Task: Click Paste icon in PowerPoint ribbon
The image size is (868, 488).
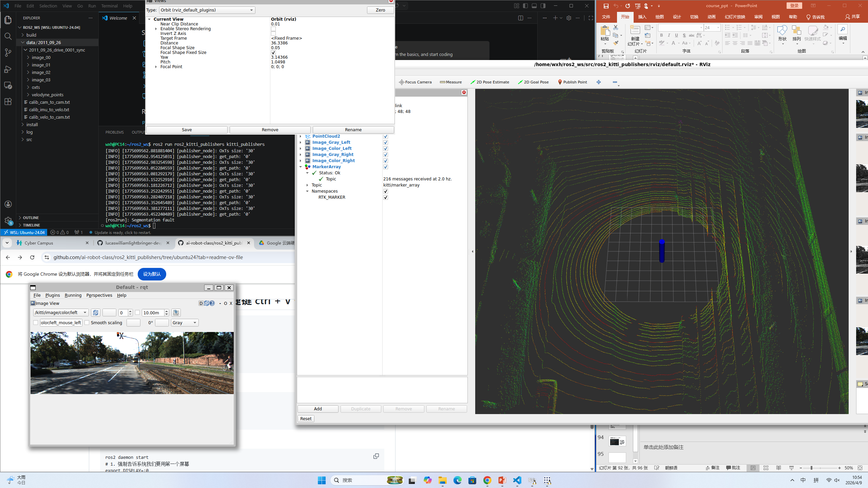Action: pyautogui.click(x=605, y=31)
